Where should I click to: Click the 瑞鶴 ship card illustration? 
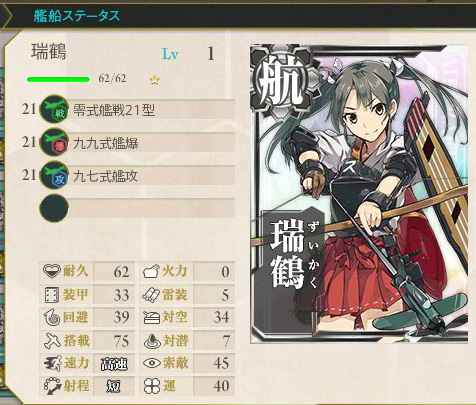click(359, 194)
